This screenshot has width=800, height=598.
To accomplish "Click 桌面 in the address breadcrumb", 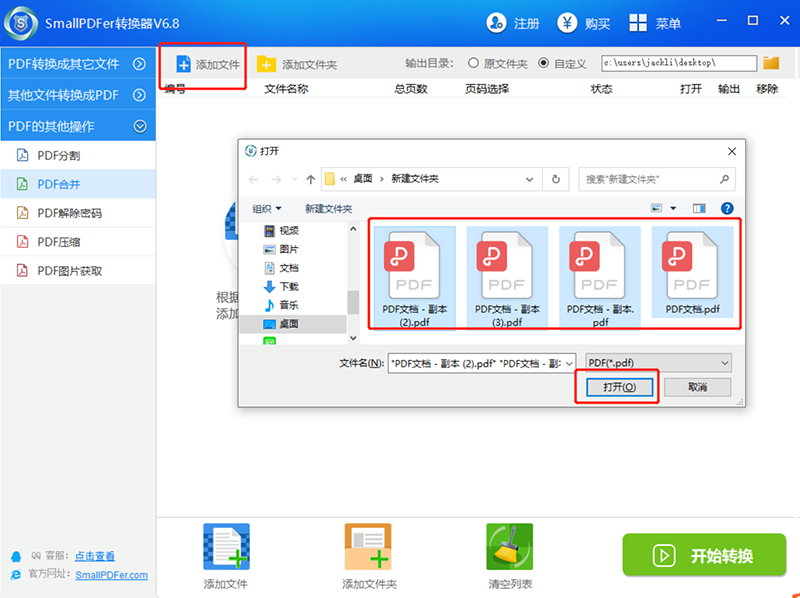I will (x=363, y=179).
